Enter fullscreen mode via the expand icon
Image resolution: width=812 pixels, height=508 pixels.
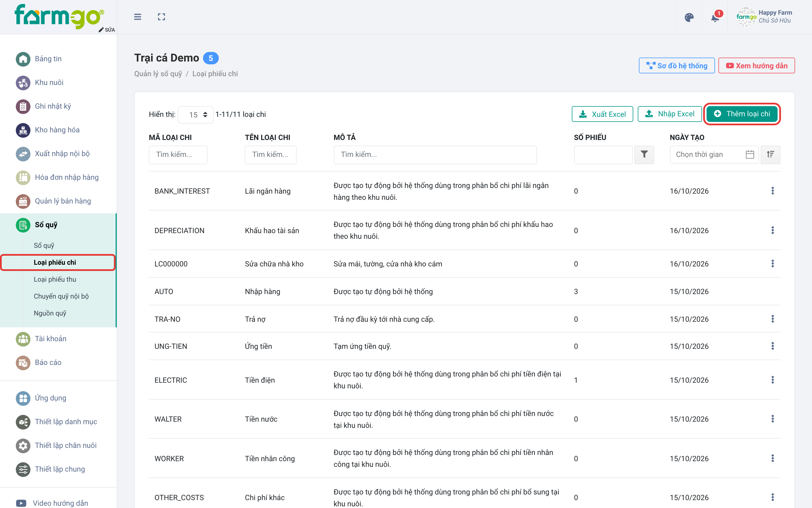point(161,17)
